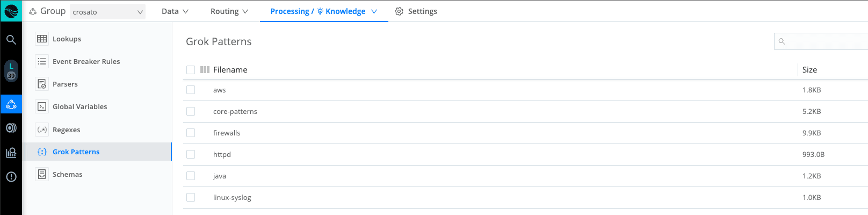Open the Settings tab
This screenshot has width=868, height=215.
(x=416, y=11)
